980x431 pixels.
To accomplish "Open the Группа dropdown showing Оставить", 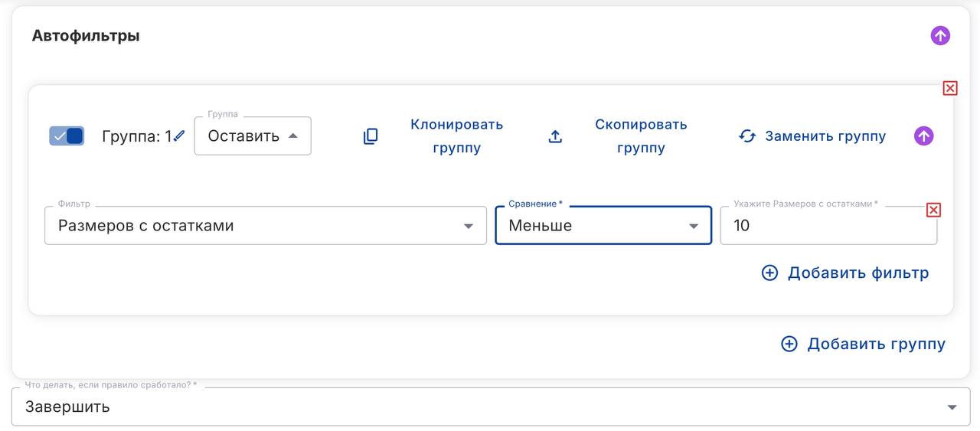I will (x=253, y=136).
